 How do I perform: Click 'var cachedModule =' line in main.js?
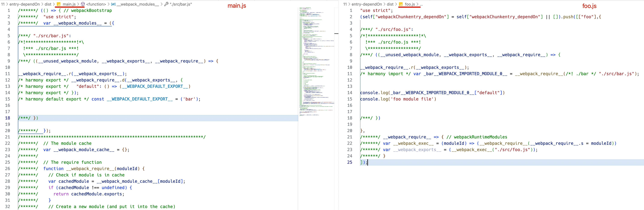117,181
